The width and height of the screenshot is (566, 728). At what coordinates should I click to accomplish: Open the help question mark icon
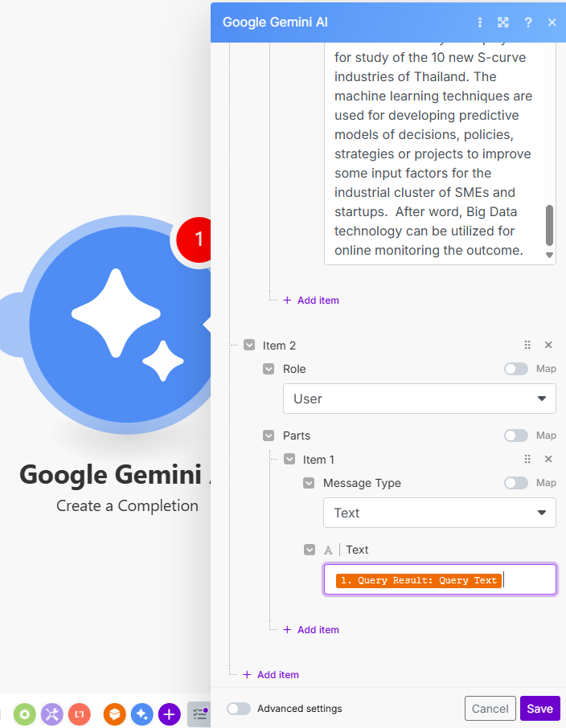click(528, 22)
